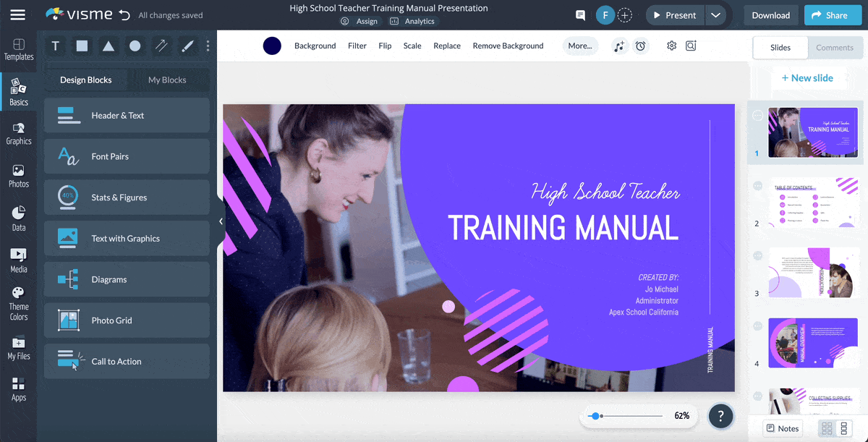Select the triangle shape tool
This screenshot has width=868, height=442.
tap(108, 46)
